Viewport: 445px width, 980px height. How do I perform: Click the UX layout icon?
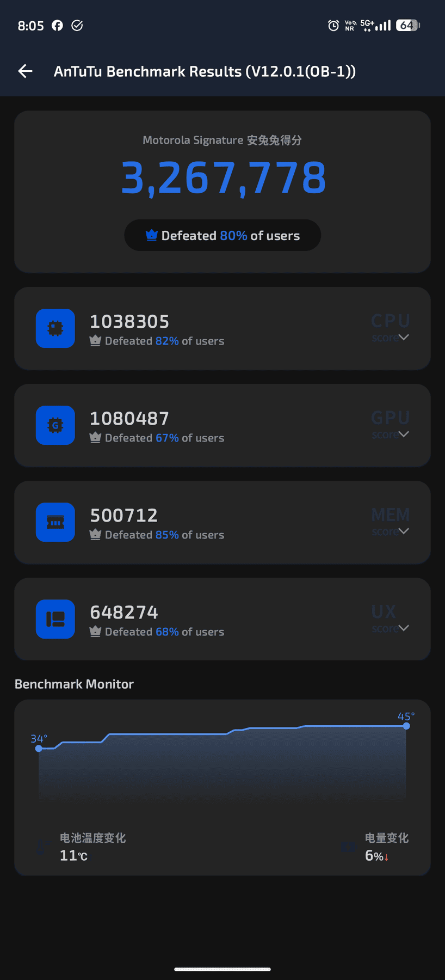click(55, 619)
